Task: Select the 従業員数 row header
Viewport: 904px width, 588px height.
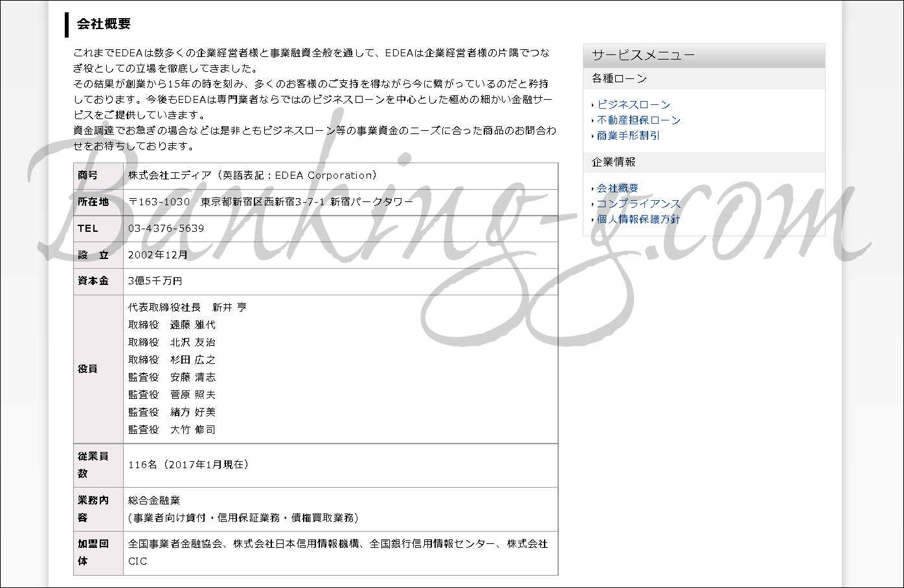Action: click(98, 466)
